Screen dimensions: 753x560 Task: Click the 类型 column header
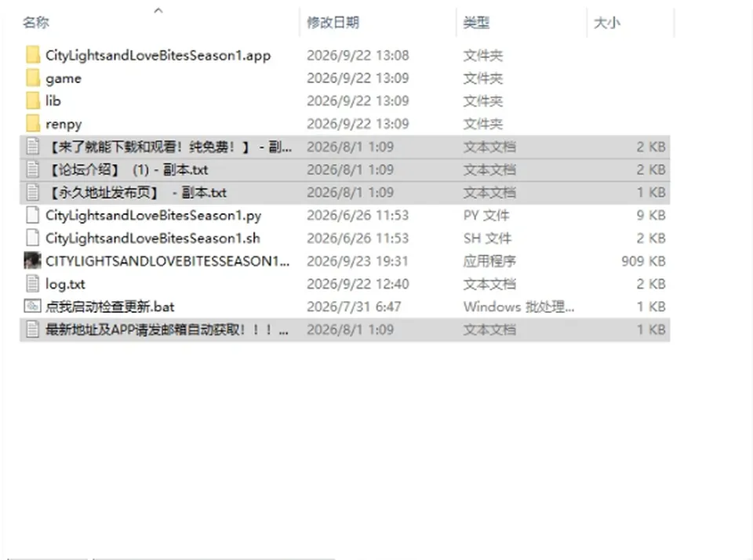(476, 23)
